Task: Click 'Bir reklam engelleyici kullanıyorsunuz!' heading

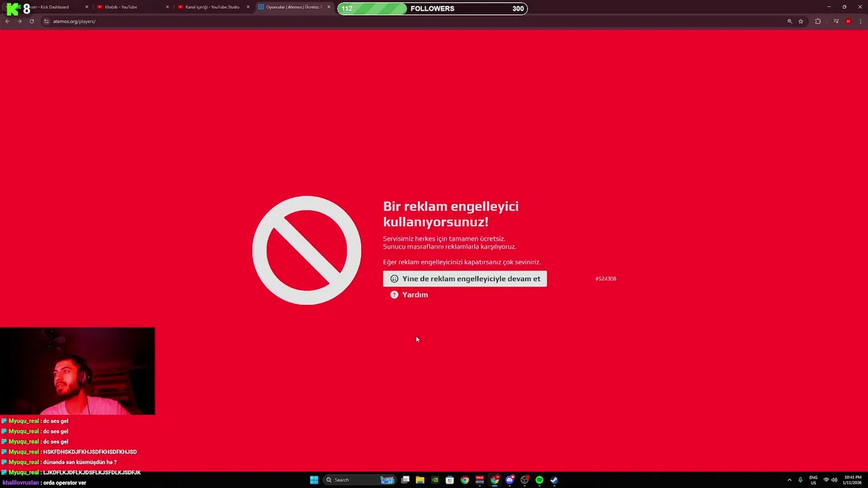Action: pos(451,213)
